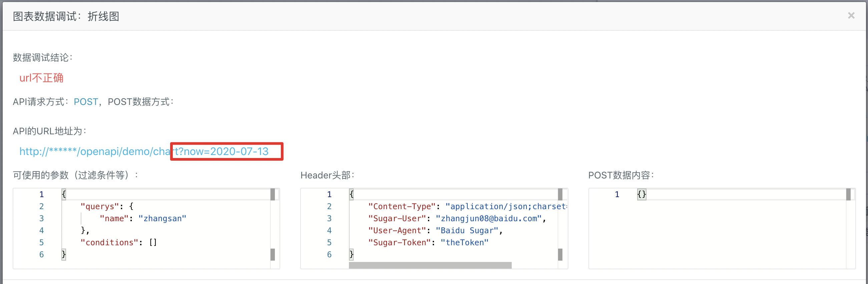Select the "name": "zhangsan" line in parameters
Screen dimensions: 868x284
143,219
